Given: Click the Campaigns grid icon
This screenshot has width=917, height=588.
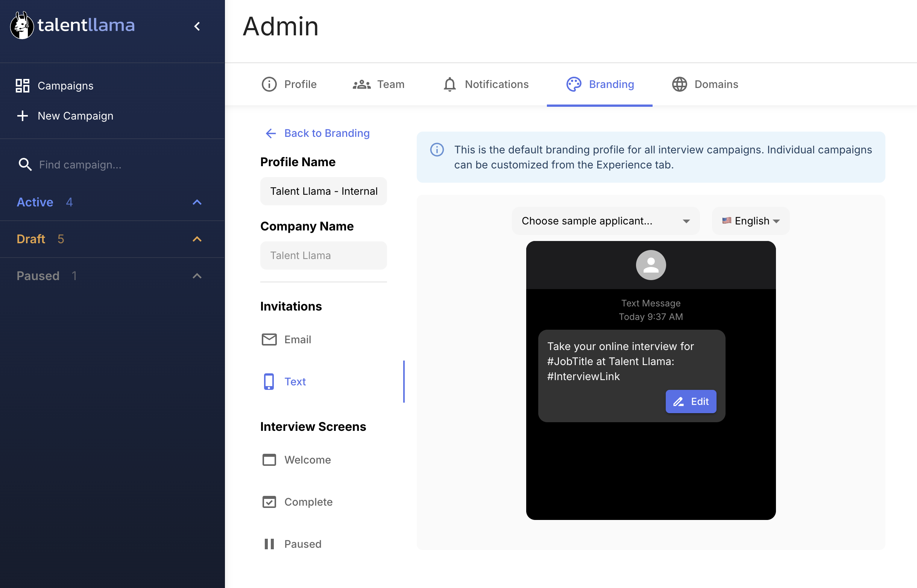Looking at the screenshot, I should click(x=23, y=85).
